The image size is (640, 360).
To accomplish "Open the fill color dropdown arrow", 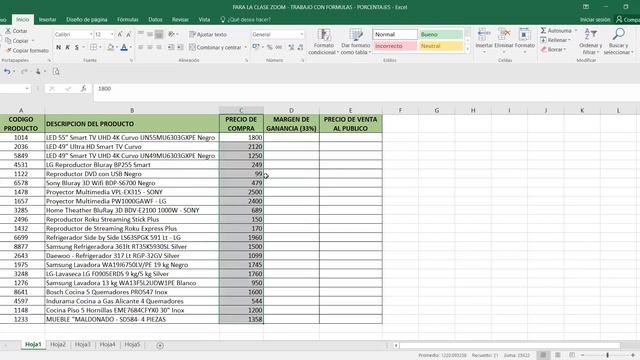I will (x=116, y=47).
